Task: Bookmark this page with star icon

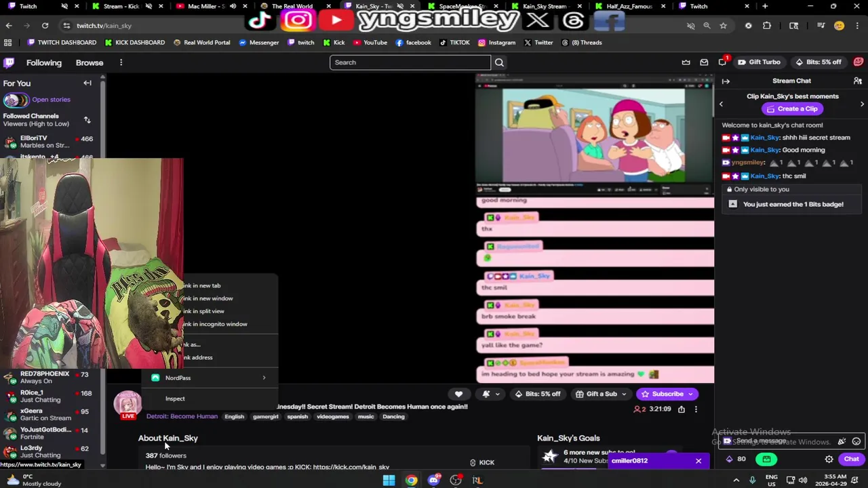Action: coord(724,26)
